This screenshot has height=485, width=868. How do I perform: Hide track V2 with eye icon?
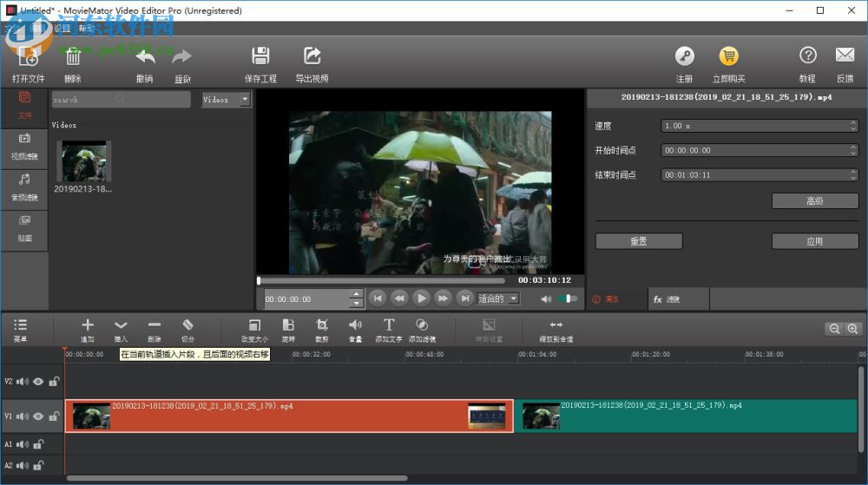37,382
